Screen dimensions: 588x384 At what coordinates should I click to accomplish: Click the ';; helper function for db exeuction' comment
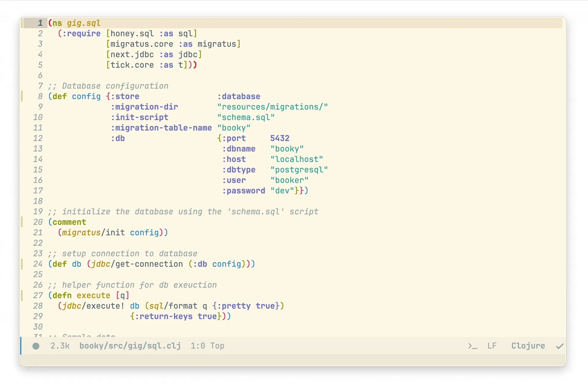[x=132, y=285]
